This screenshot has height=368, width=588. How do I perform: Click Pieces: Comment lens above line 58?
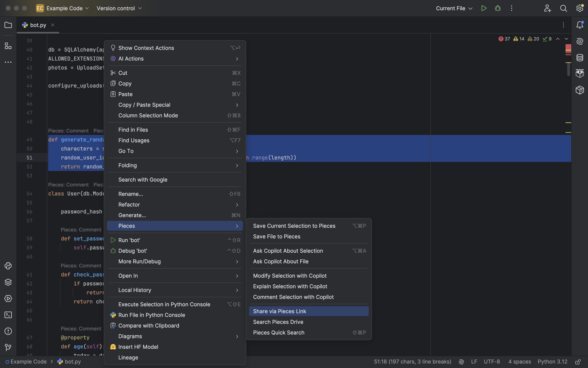81,230
